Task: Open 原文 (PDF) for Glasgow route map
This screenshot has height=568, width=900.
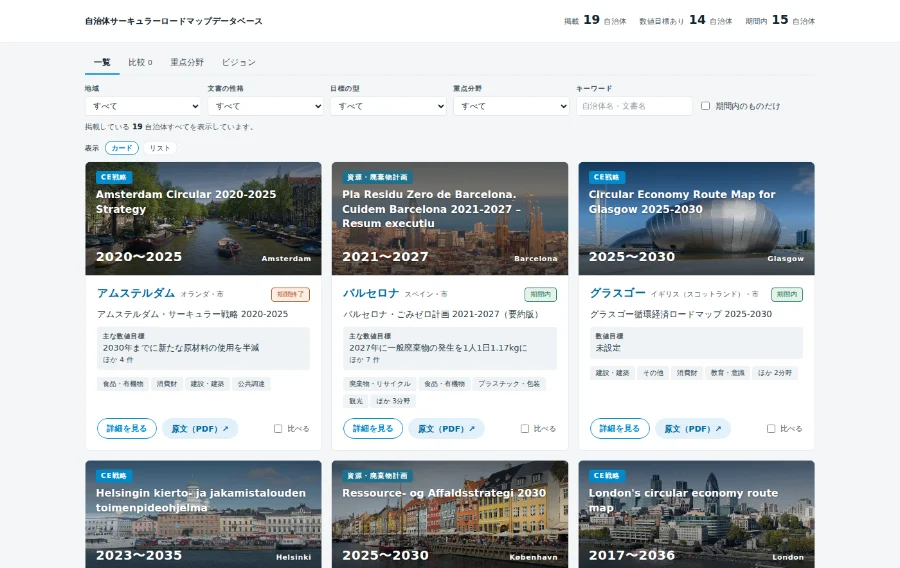Action: tap(693, 429)
